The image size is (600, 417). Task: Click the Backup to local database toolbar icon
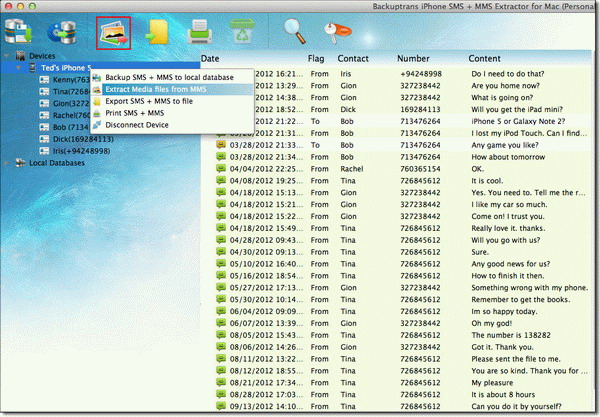18,32
